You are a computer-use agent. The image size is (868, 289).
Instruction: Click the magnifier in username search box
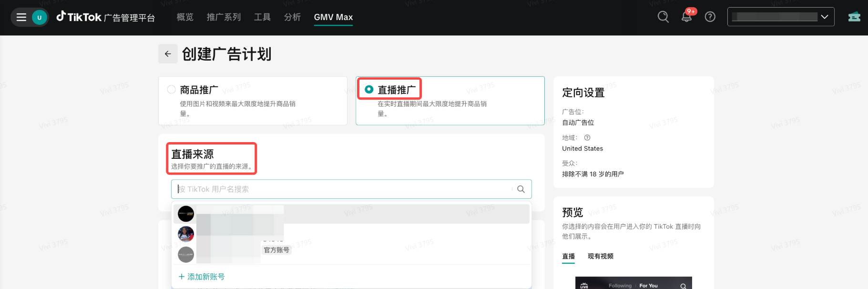pos(521,189)
